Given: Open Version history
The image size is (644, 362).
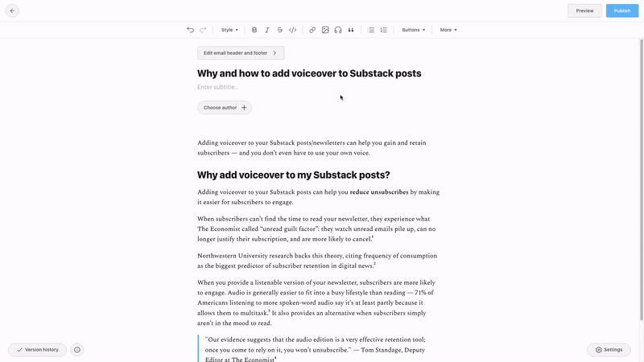Looking at the screenshot, I should pos(37,350).
